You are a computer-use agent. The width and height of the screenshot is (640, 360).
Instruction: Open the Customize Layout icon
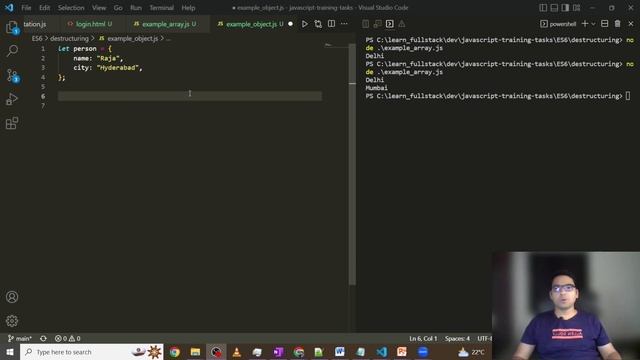pos(577,8)
